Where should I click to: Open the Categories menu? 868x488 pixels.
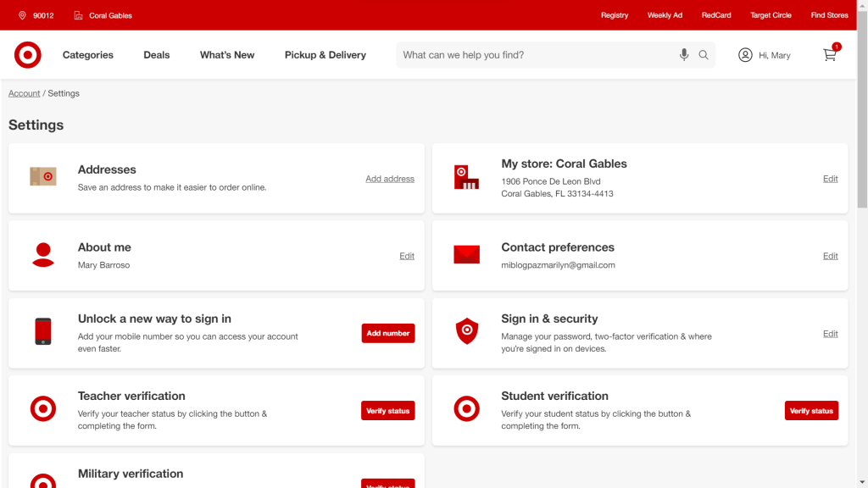(x=88, y=55)
